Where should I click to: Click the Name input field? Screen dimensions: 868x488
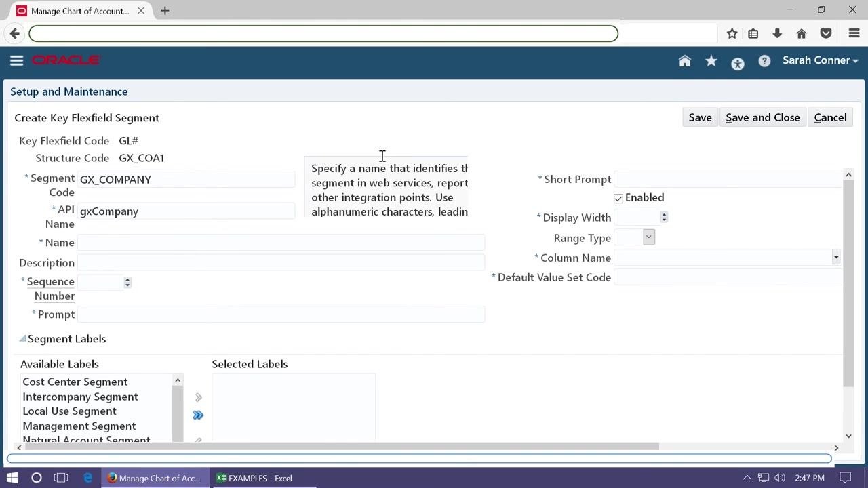(x=281, y=243)
